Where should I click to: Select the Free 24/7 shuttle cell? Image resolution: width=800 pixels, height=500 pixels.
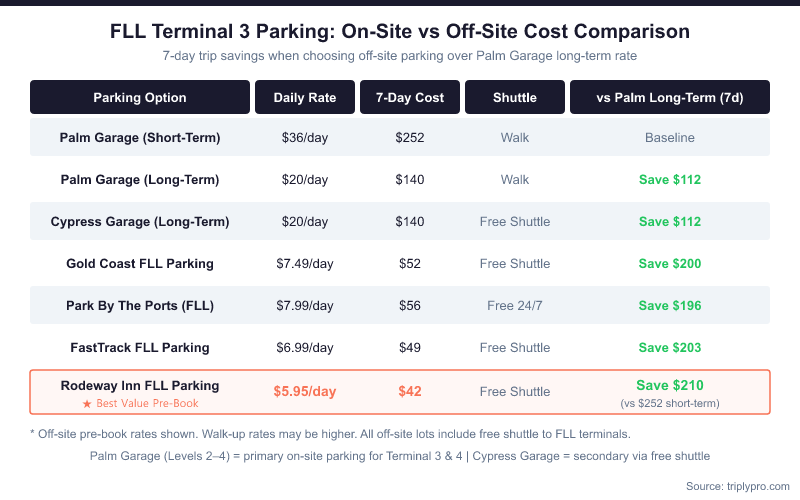click(515, 306)
